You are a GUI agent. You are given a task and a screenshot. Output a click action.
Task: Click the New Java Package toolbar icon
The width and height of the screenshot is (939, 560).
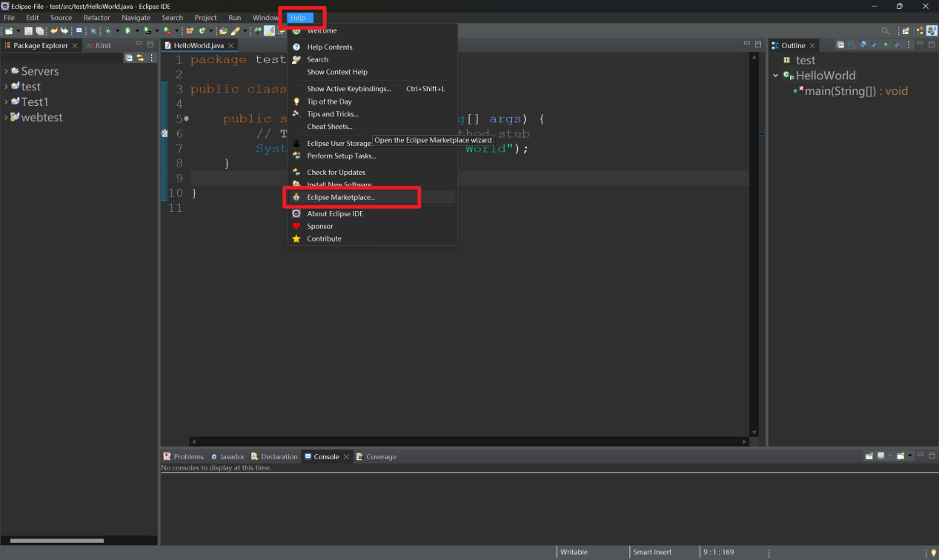coord(190,31)
